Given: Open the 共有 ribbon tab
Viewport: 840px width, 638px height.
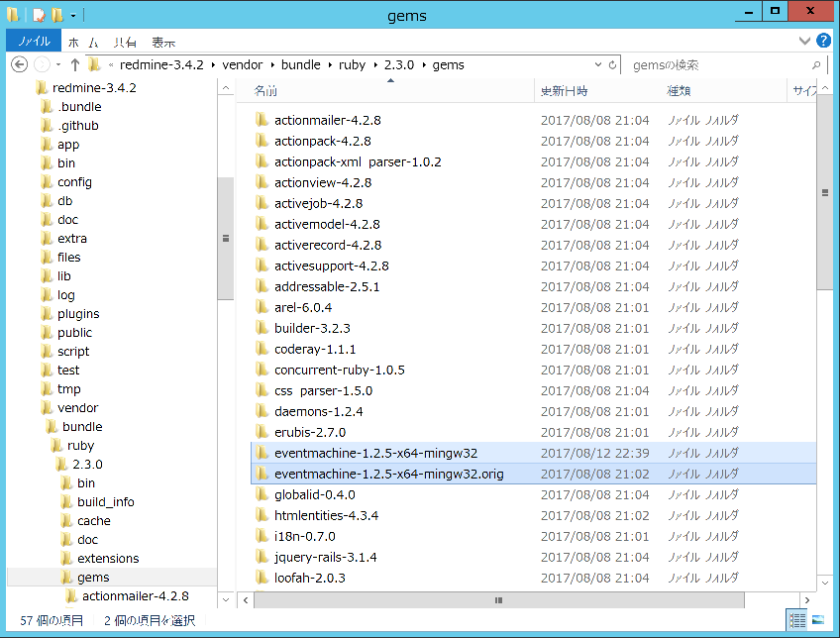Looking at the screenshot, I should [125, 42].
